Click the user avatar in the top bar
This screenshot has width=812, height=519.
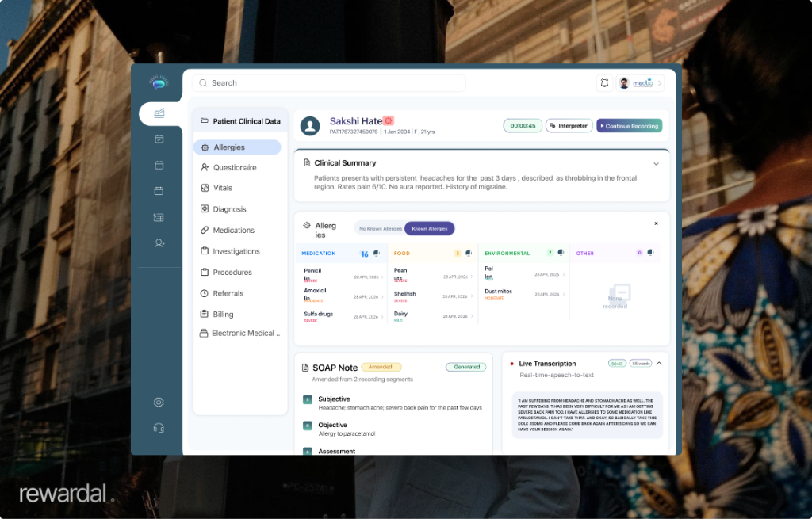[624, 82]
